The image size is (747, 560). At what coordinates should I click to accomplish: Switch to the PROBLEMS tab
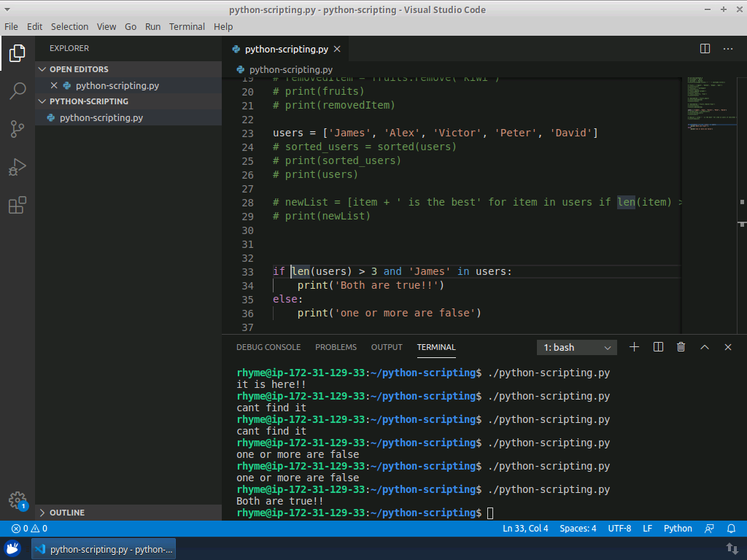(x=336, y=348)
